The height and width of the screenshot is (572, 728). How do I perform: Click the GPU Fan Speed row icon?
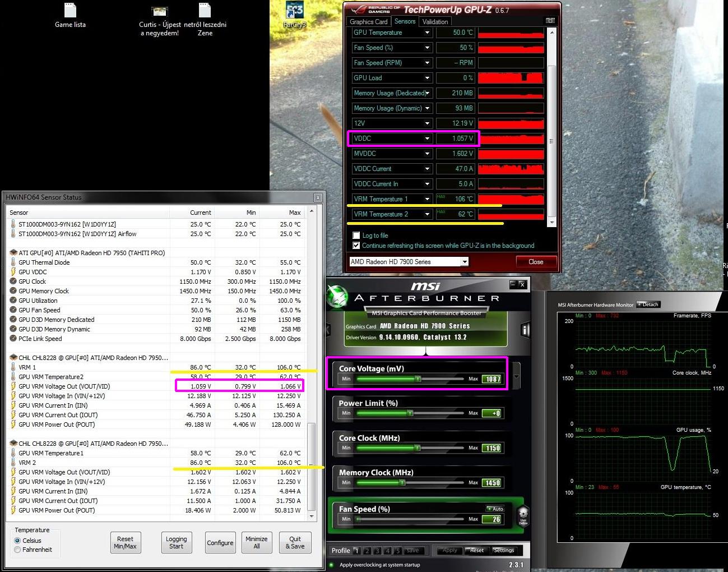tap(13, 310)
